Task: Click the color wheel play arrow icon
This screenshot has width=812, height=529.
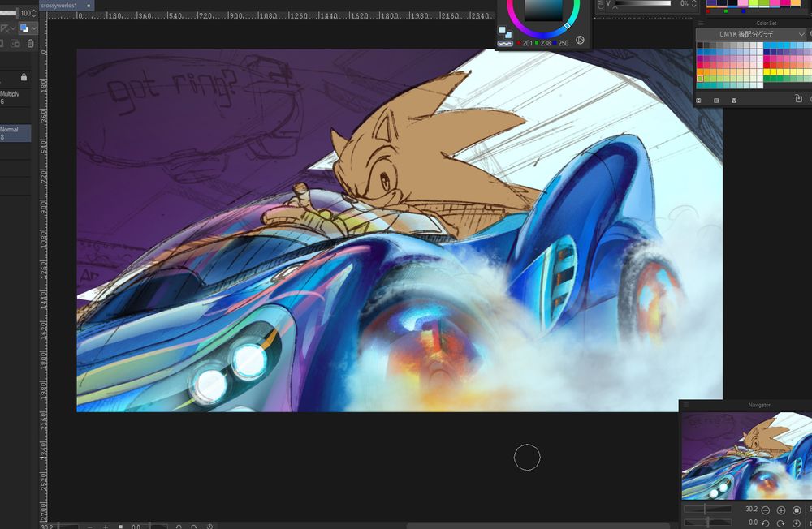Action: (x=580, y=40)
